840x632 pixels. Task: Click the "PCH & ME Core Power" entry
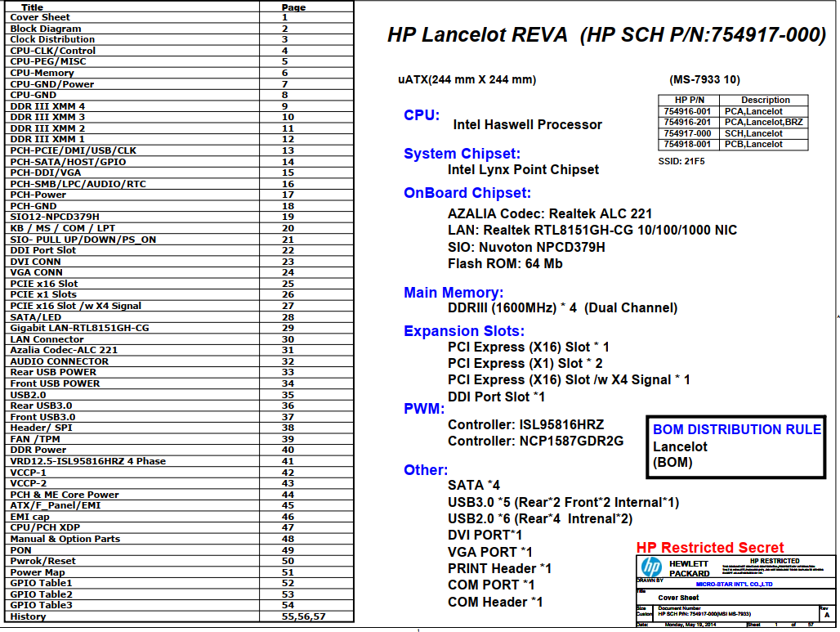point(65,495)
